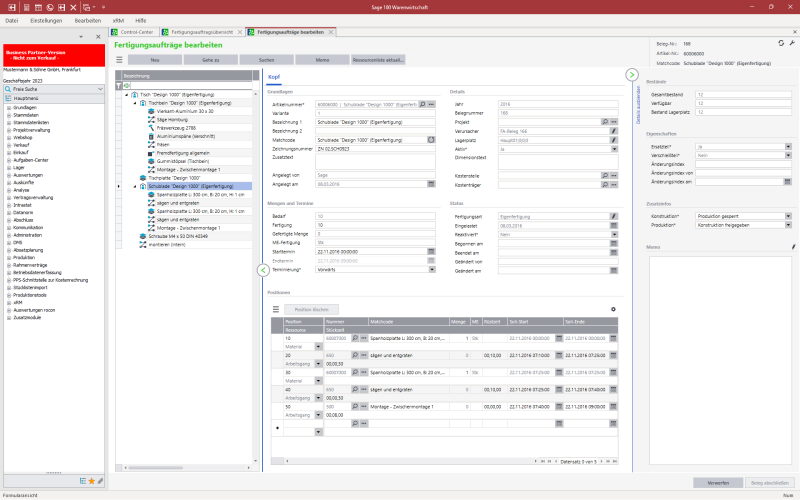The height and width of the screenshot is (500, 800).
Task: Click the Neu button
Action: [155, 60]
